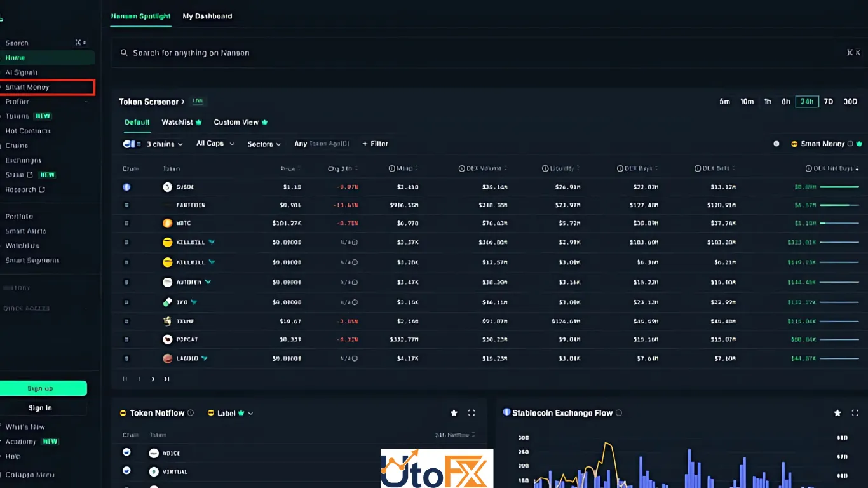Click the info icon beside DEX Buys header
This screenshot has width=868, height=488.
pos(620,168)
